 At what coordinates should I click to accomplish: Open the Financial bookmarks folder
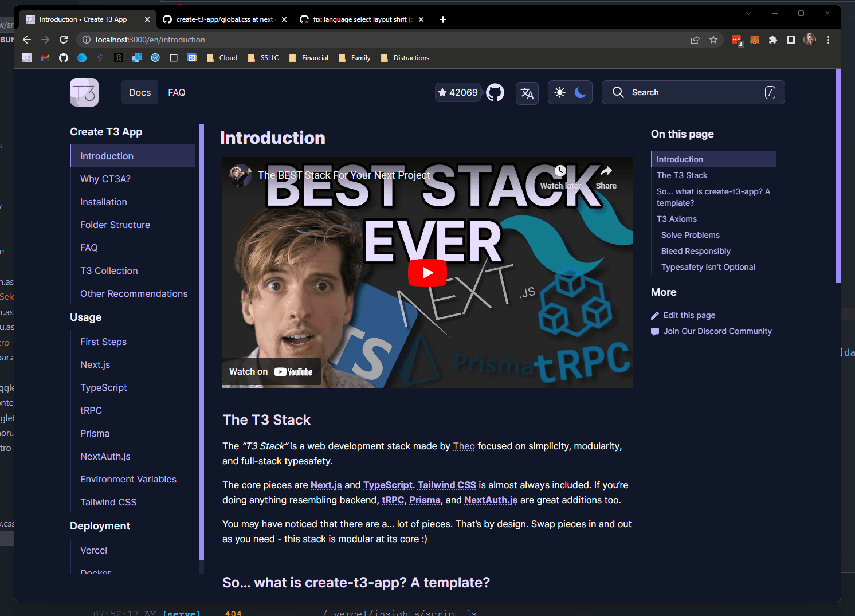coord(309,58)
